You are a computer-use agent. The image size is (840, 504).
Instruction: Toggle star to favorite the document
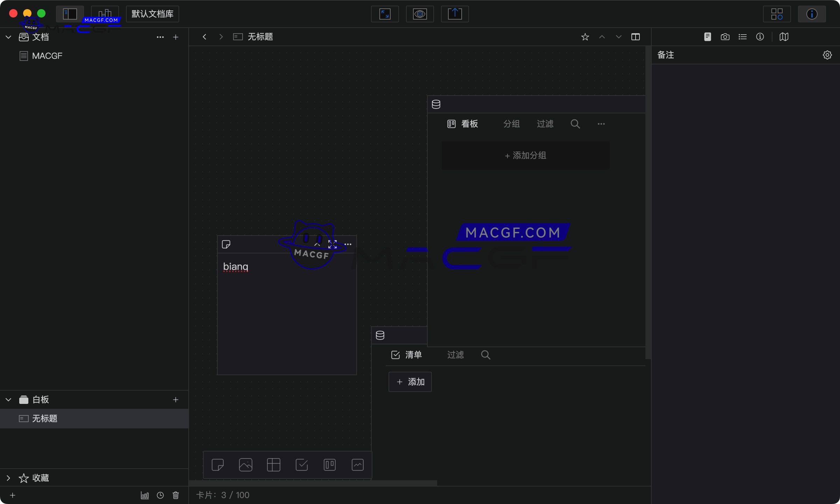pyautogui.click(x=585, y=37)
